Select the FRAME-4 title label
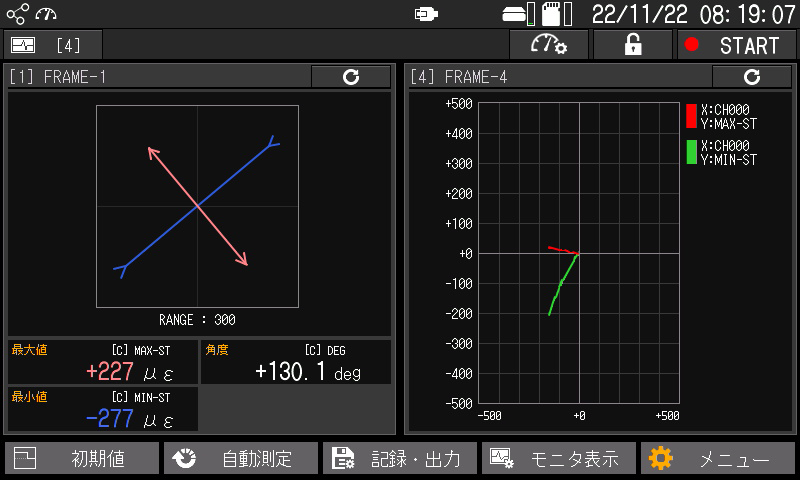The height and width of the screenshot is (480, 800). click(459, 77)
